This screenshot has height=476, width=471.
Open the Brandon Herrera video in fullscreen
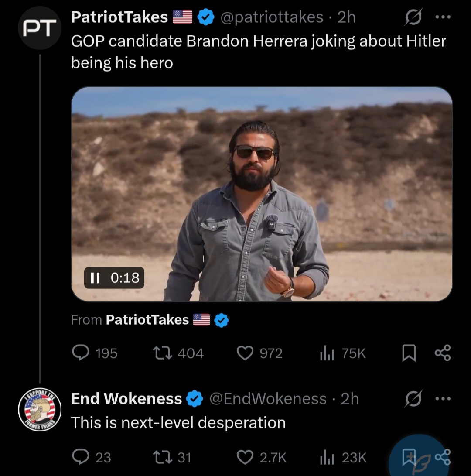point(262,194)
